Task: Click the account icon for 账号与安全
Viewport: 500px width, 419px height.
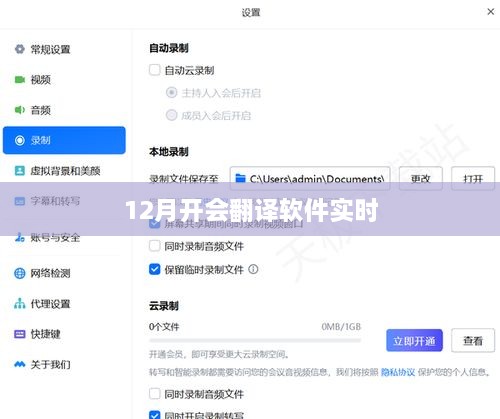Action: (20, 237)
